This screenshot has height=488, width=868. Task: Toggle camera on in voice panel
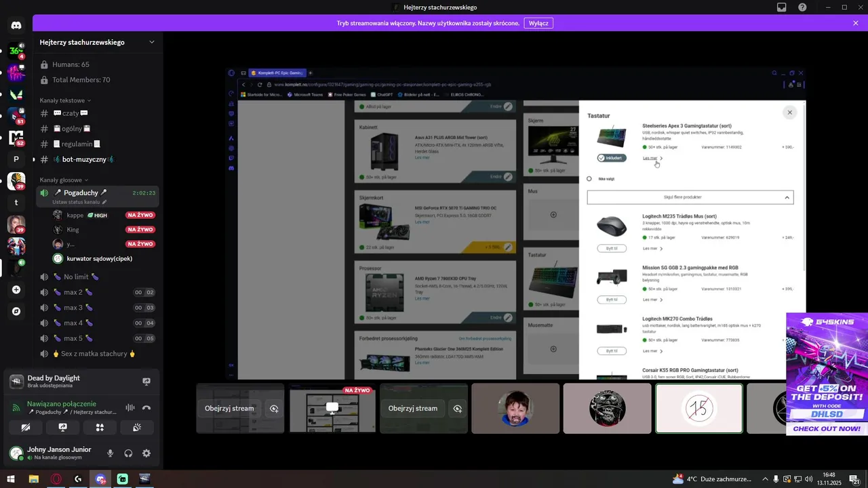pyautogui.click(x=26, y=428)
